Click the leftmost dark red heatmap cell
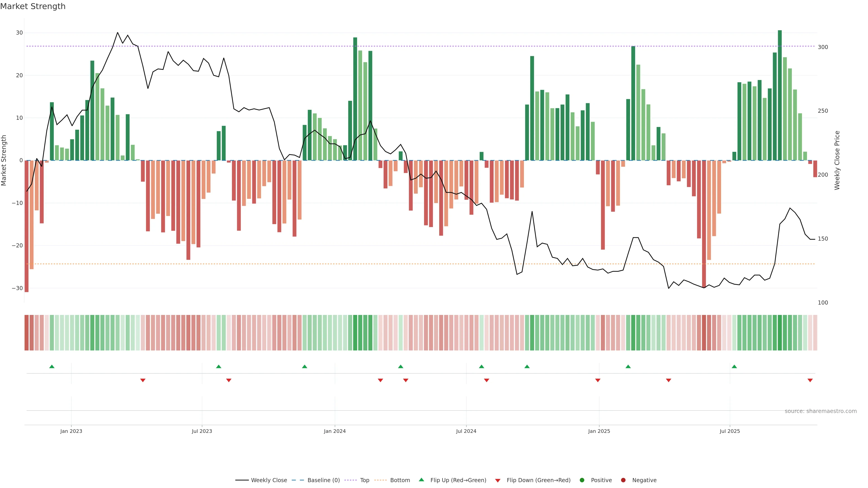 27,333
